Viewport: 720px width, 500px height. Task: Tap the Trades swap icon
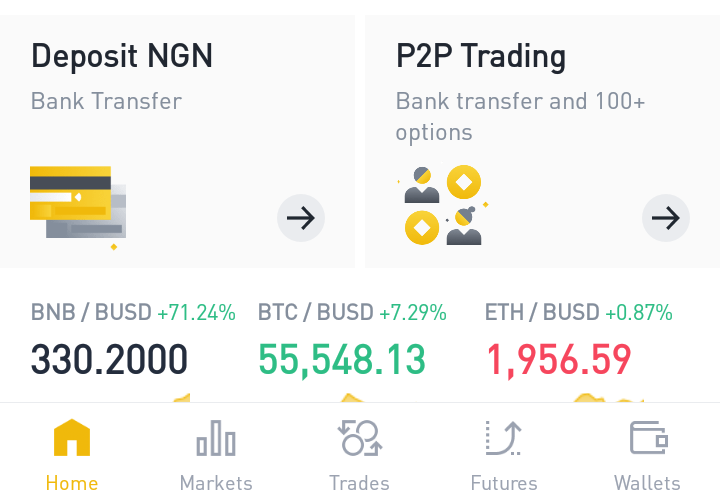click(359, 438)
